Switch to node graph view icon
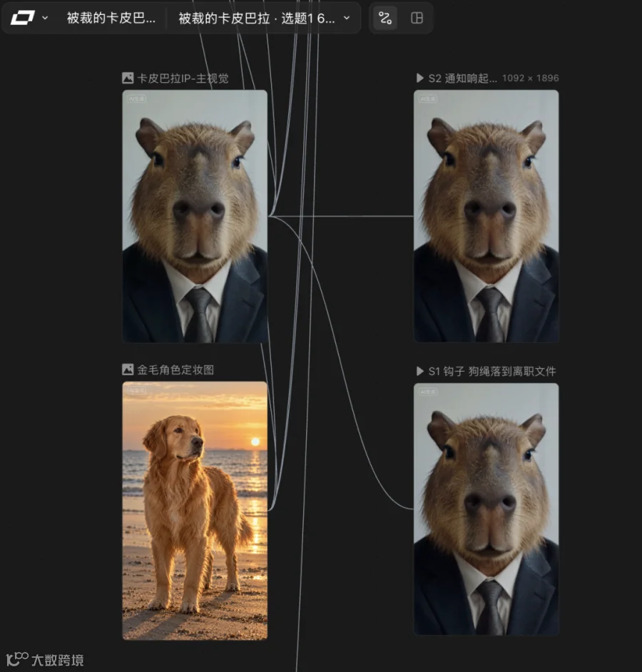 point(385,18)
